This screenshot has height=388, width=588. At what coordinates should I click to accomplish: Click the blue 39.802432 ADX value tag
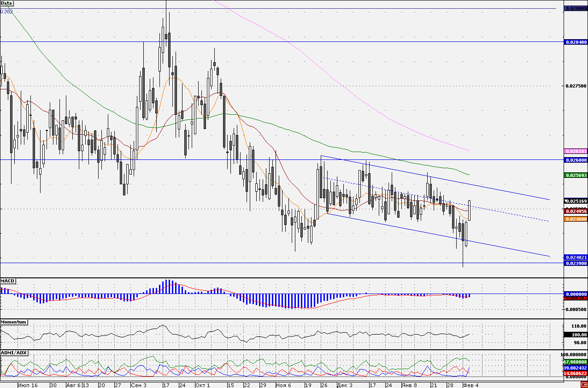click(576, 368)
